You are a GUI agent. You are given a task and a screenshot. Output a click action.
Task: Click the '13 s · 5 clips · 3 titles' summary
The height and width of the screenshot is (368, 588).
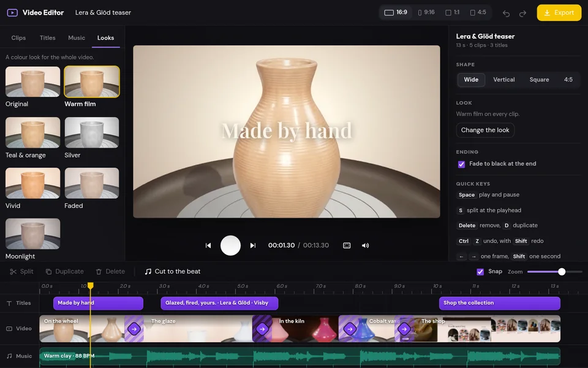point(482,45)
